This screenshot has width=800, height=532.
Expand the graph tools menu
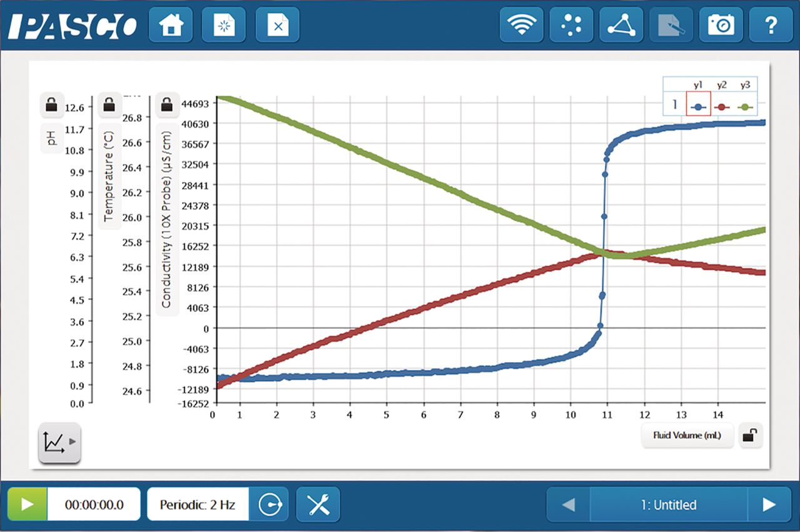[59, 442]
